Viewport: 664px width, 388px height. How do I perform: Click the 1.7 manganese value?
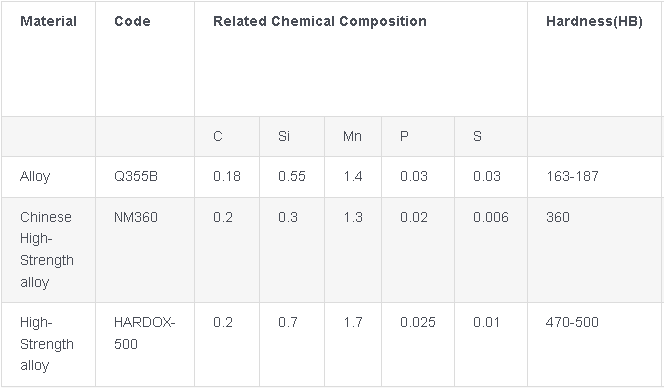pyautogui.click(x=353, y=322)
